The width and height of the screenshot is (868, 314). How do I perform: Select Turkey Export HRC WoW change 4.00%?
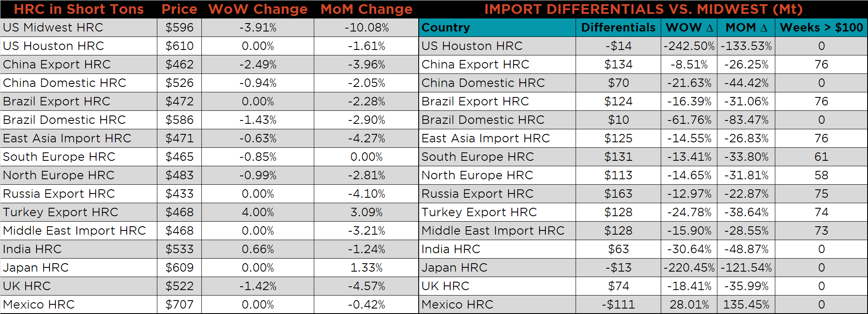258,212
